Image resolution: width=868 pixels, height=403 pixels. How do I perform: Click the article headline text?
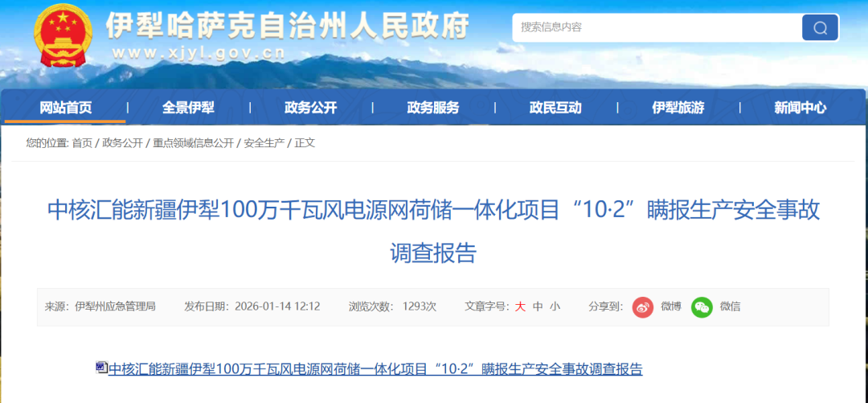433,232
